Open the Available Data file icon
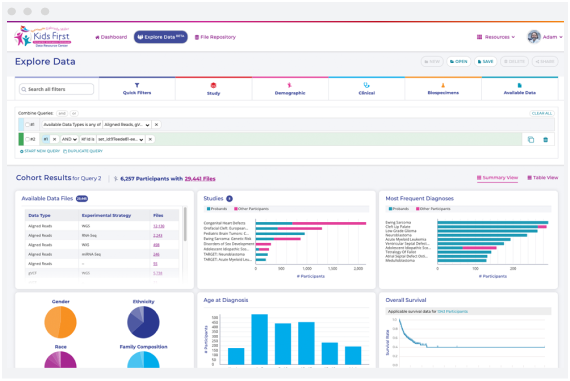 click(519, 85)
